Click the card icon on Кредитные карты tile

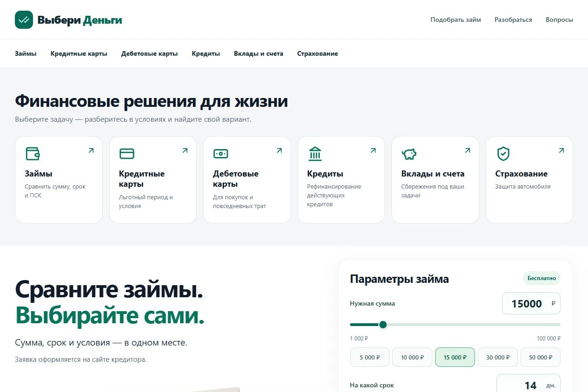[x=126, y=153]
